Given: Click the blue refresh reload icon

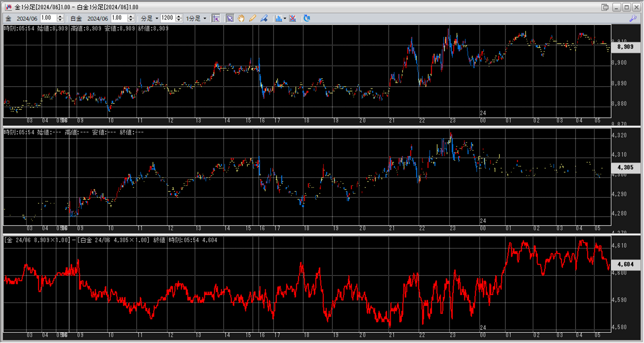Looking at the screenshot, I should [x=307, y=18].
